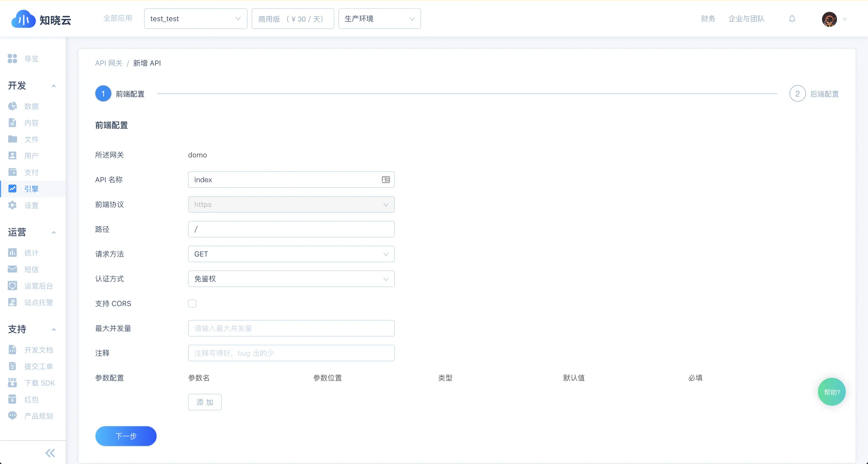Open 企业与团队 in top navigation
This screenshot has height=464, width=868.
(746, 19)
